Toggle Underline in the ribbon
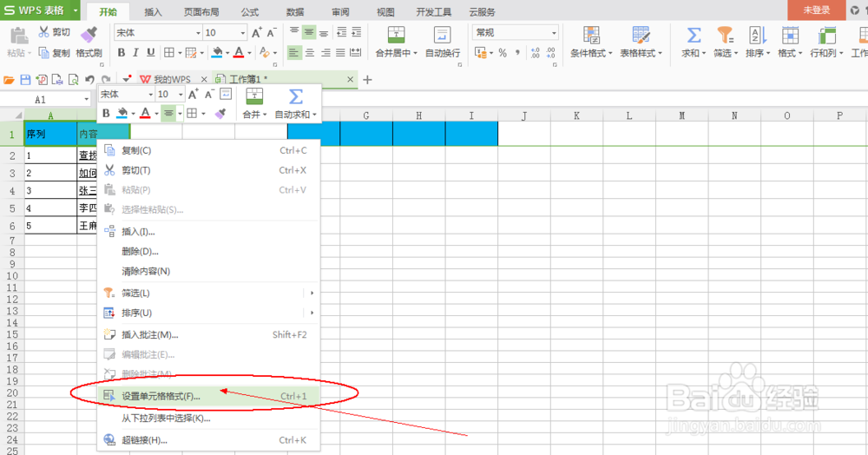 coord(150,53)
